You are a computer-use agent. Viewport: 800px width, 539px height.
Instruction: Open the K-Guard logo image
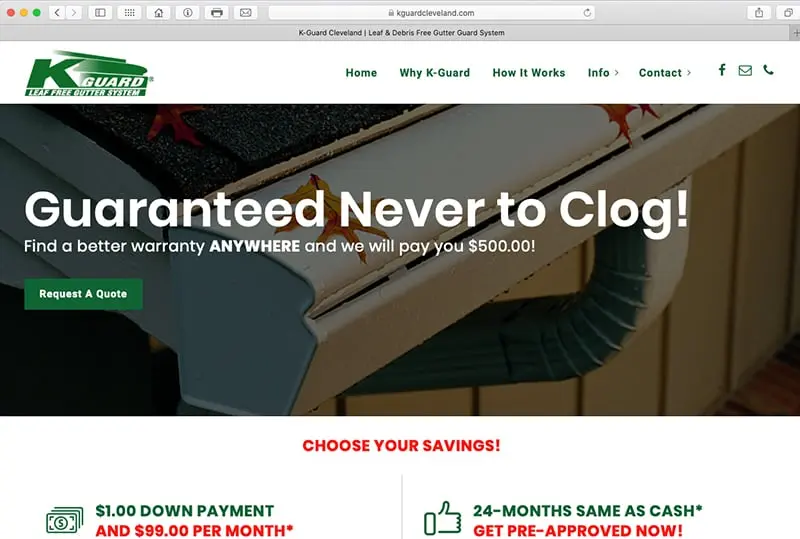89,74
